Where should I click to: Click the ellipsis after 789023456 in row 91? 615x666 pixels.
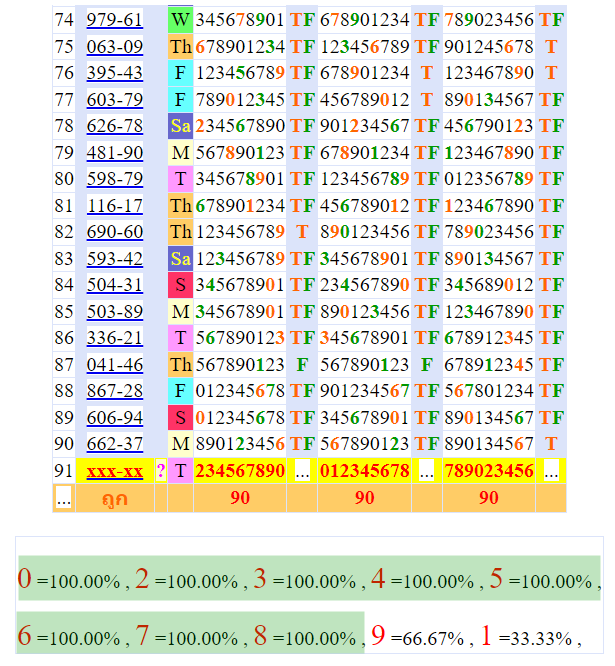[x=551, y=471]
